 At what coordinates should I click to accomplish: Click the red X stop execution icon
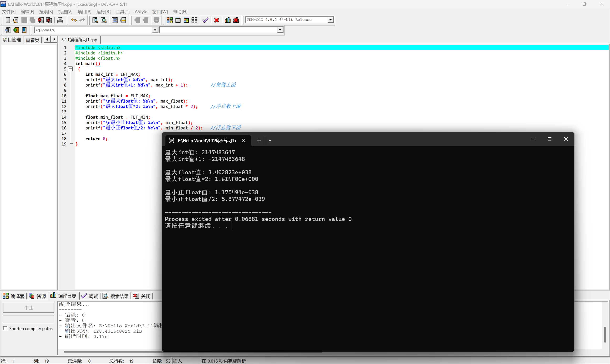[217, 20]
